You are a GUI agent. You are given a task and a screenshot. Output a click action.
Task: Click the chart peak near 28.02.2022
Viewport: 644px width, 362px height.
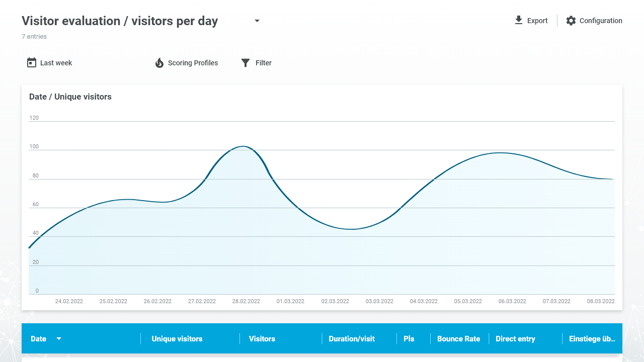pyautogui.click(x=244, y=146)
